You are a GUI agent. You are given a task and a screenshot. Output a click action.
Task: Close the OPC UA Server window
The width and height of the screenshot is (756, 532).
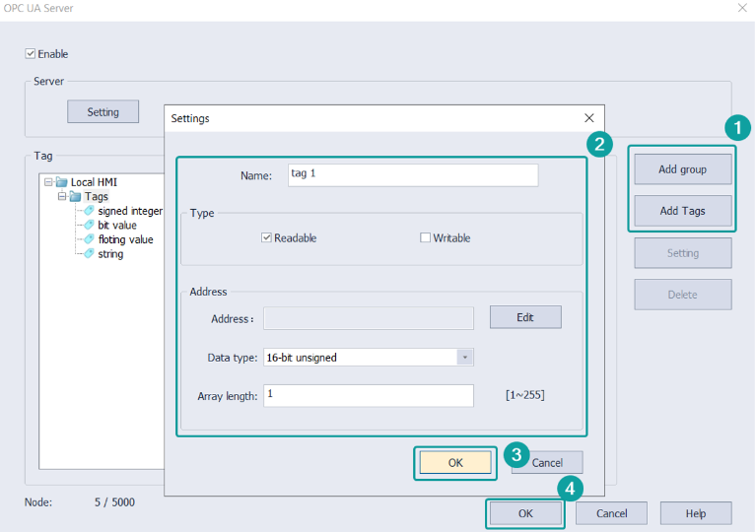[742, 8]
